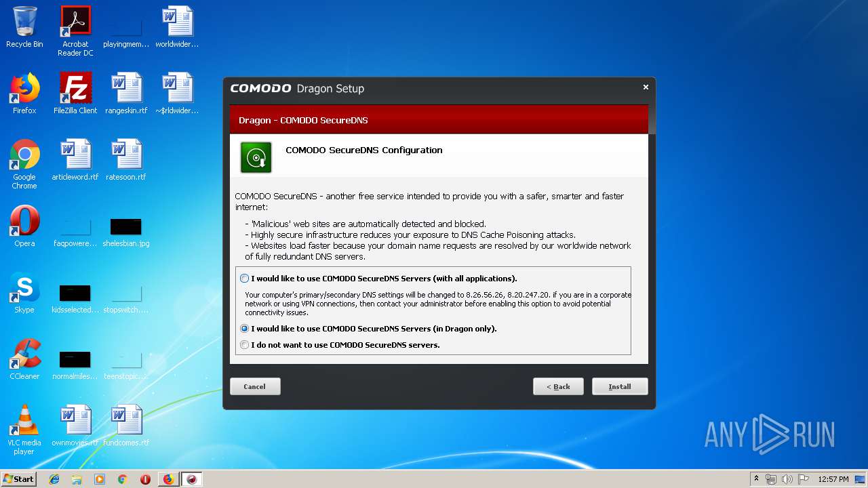
Task: Open the Recycle Bin desktop icon
Action: pos(24,27)
